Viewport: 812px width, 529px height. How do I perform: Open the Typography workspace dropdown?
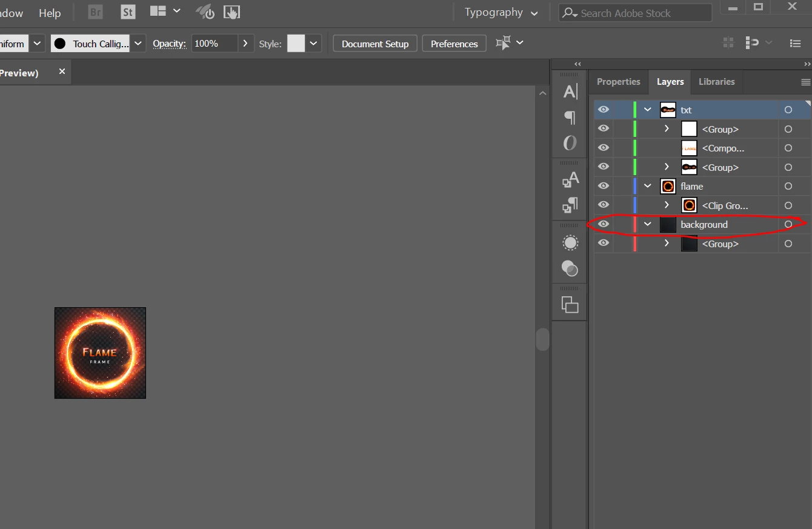501,12
